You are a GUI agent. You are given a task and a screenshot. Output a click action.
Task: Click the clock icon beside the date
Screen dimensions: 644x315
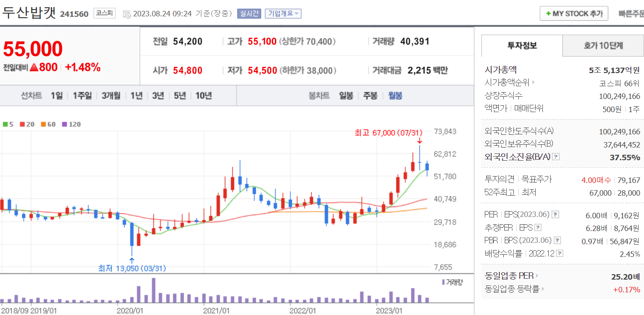127,14
